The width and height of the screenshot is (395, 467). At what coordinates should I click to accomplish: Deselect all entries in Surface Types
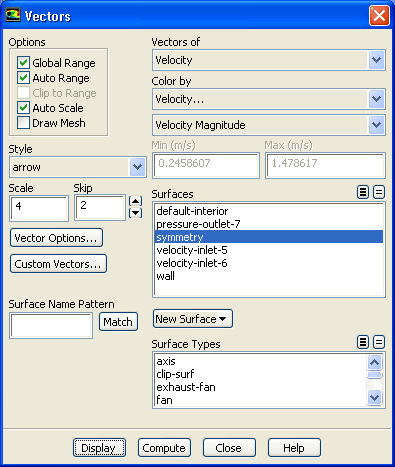click(379, 342)
